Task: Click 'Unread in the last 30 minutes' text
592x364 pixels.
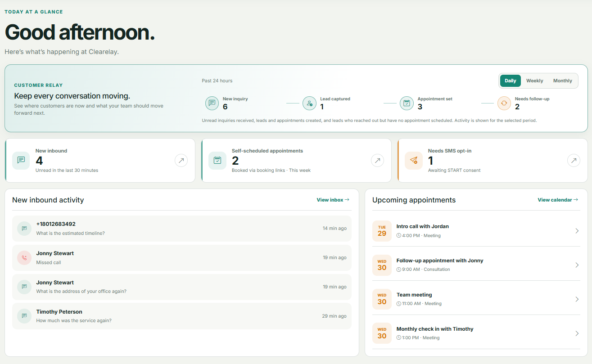Action: [67, 170]
